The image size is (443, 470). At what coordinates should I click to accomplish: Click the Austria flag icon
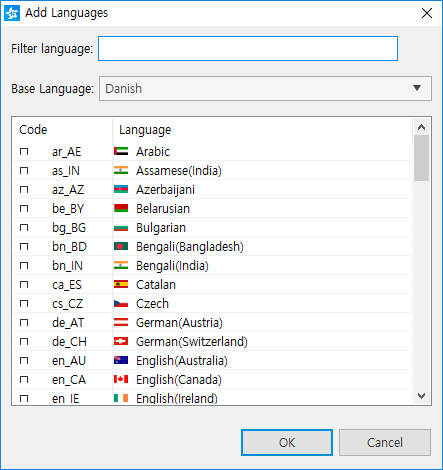(121, 322)
